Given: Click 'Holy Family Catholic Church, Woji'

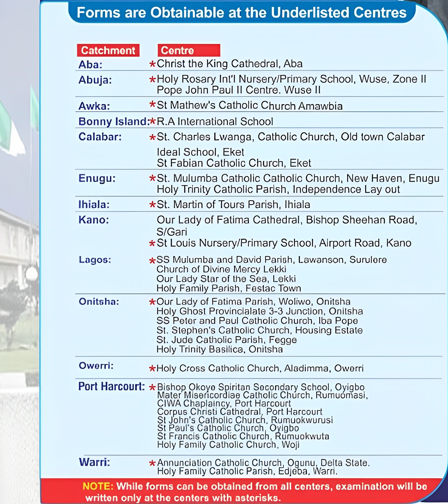Looking at the screenshot, I should [228, 445].
